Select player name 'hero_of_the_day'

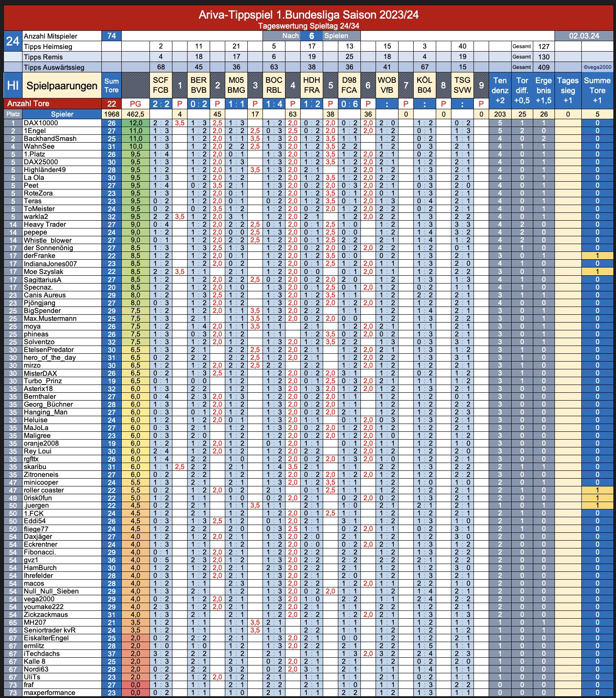(x=49, y=357)
